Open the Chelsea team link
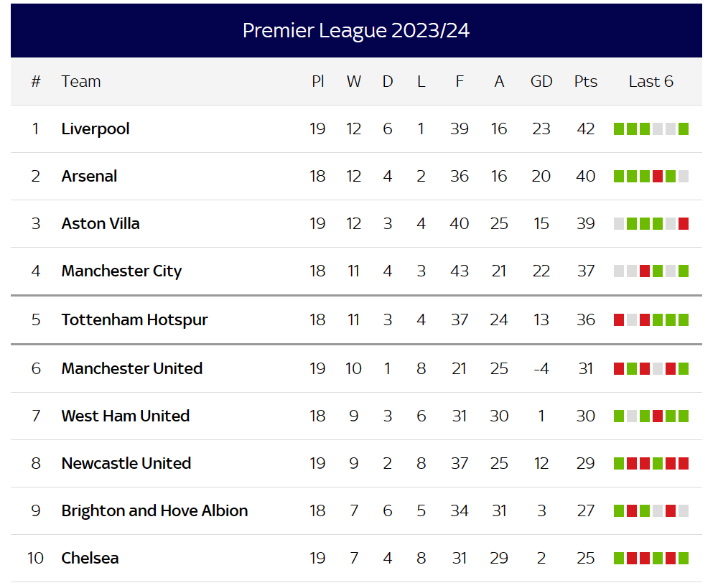718x588 pixels. [90, 559]
